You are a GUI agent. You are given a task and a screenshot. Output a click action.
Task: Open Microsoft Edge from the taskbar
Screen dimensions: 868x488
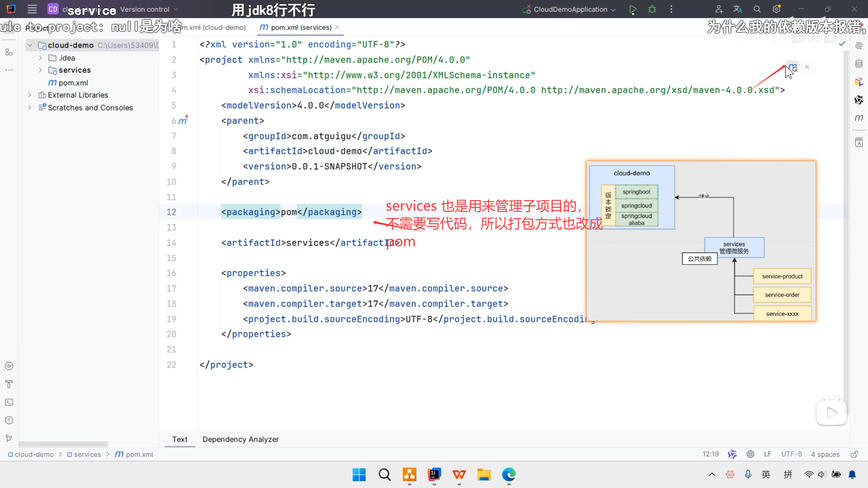(509, 474)
